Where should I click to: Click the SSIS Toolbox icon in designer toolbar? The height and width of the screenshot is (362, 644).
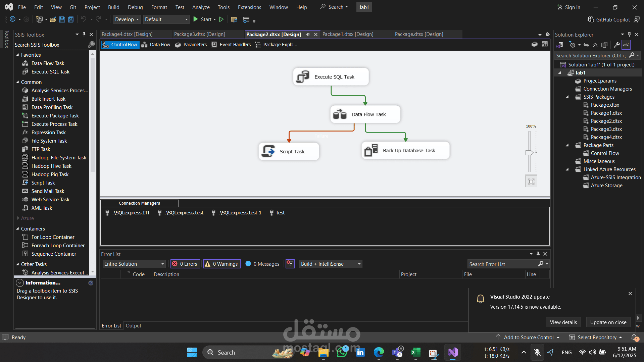tap(545, 44)
